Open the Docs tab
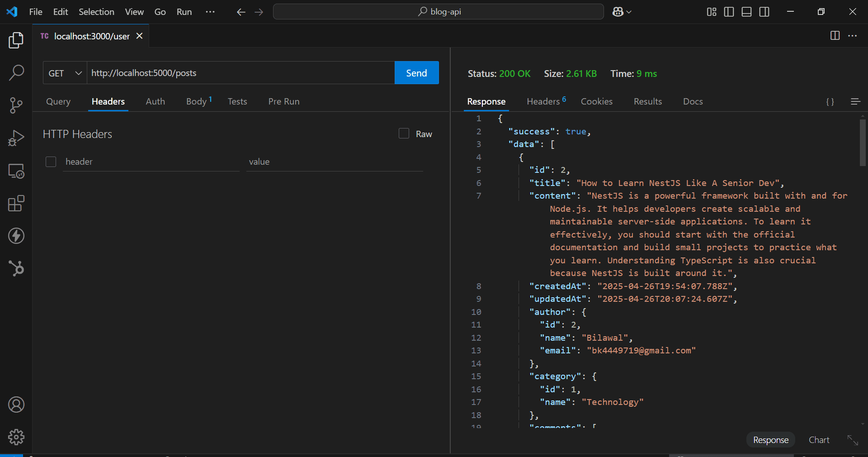Image resolution: width=868 pixels, height=457 pixels. click(x=693, y=102)
